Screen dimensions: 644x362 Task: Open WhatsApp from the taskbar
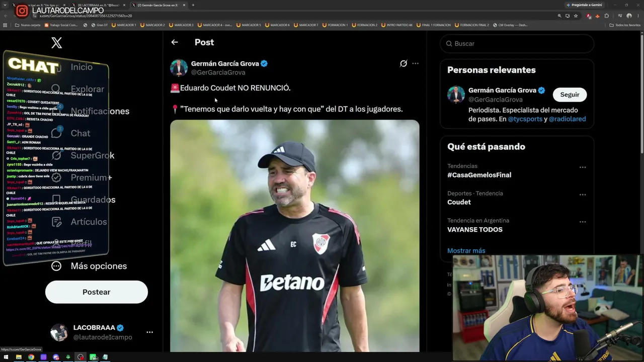point(93,357)
